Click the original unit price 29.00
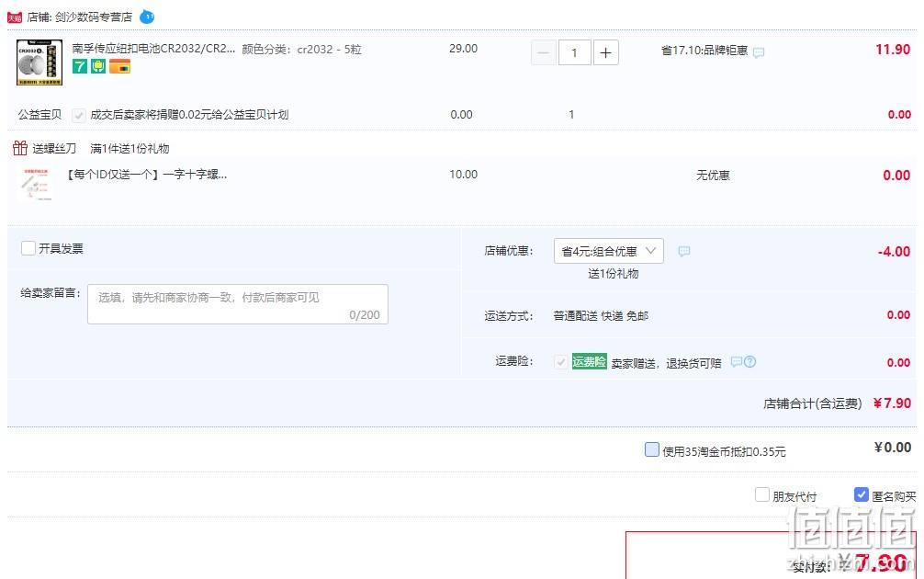Image resolution: width=924 pixels, height=579 pixels. 463,49
